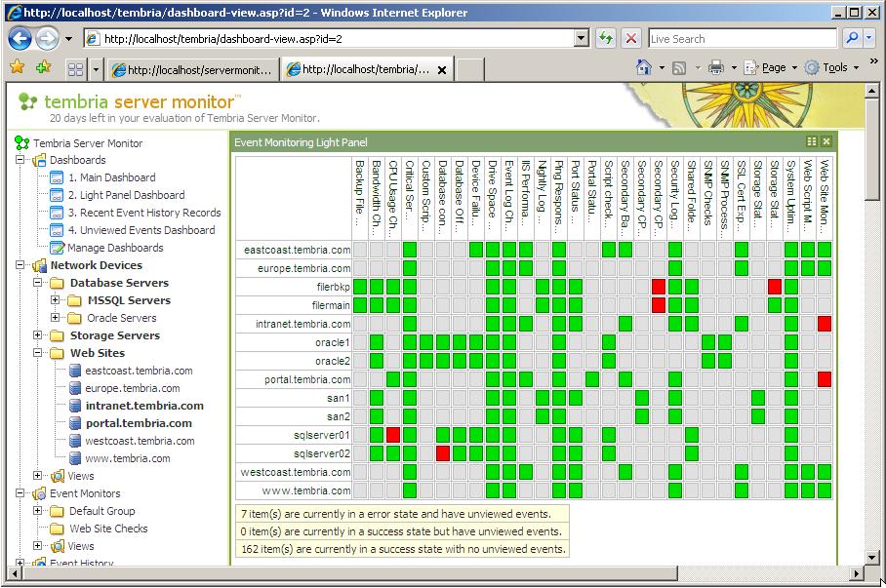
Task: Close the localhost/tembria tab
Action: click(x=442, y=70)
